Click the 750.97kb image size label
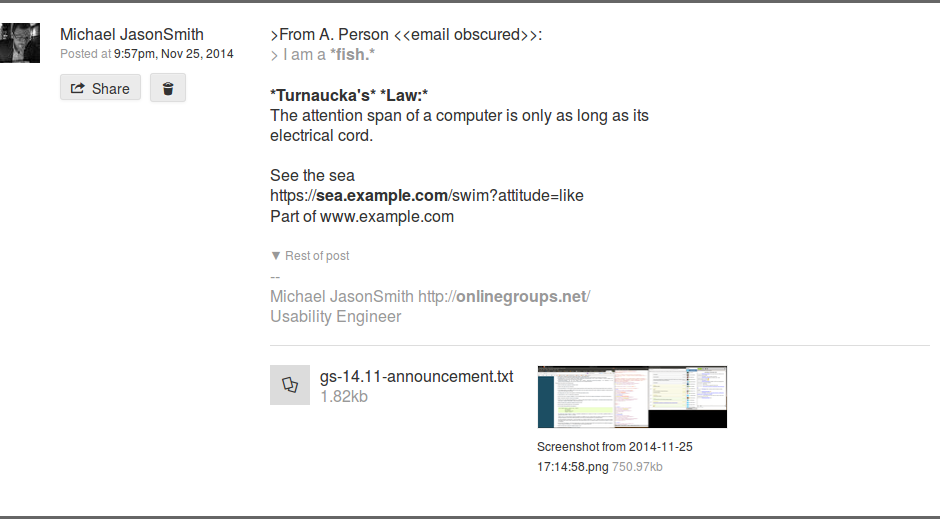 [637, 467]
